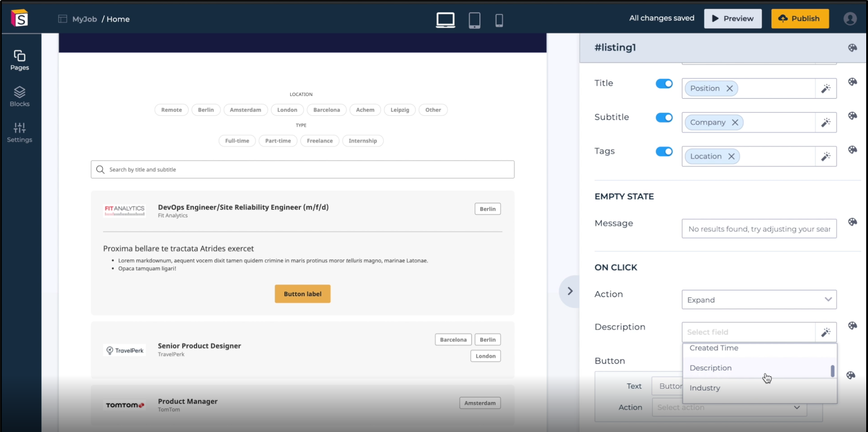Click the Preview button
Screen dimensions: 868x432
point(732,19)
